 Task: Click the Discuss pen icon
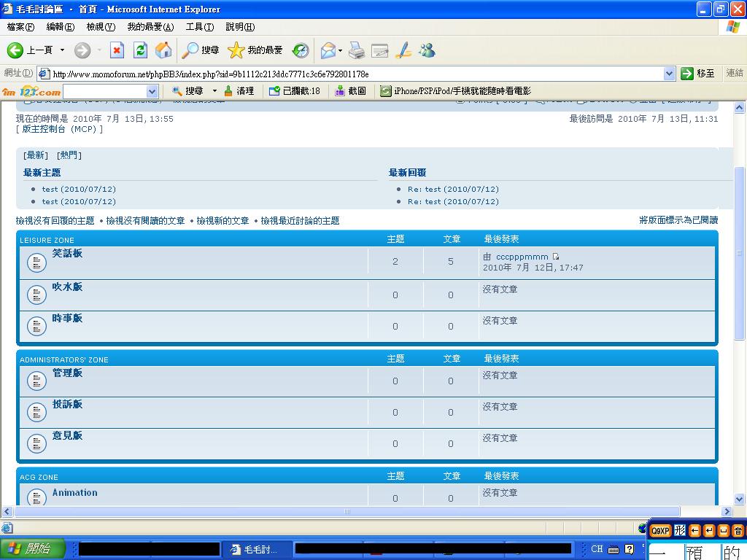[x=403, y=50]
